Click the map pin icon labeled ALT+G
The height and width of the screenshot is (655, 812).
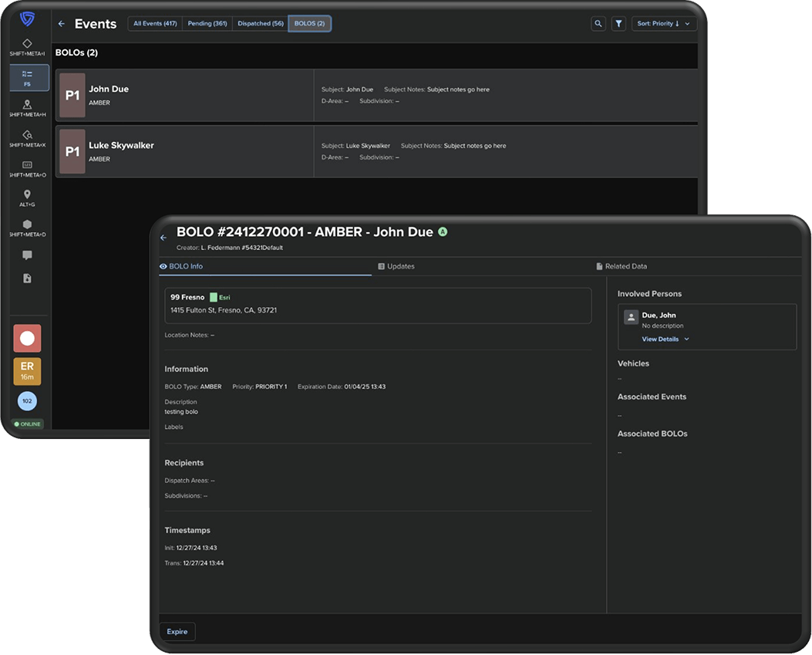[x=27, y=195]
